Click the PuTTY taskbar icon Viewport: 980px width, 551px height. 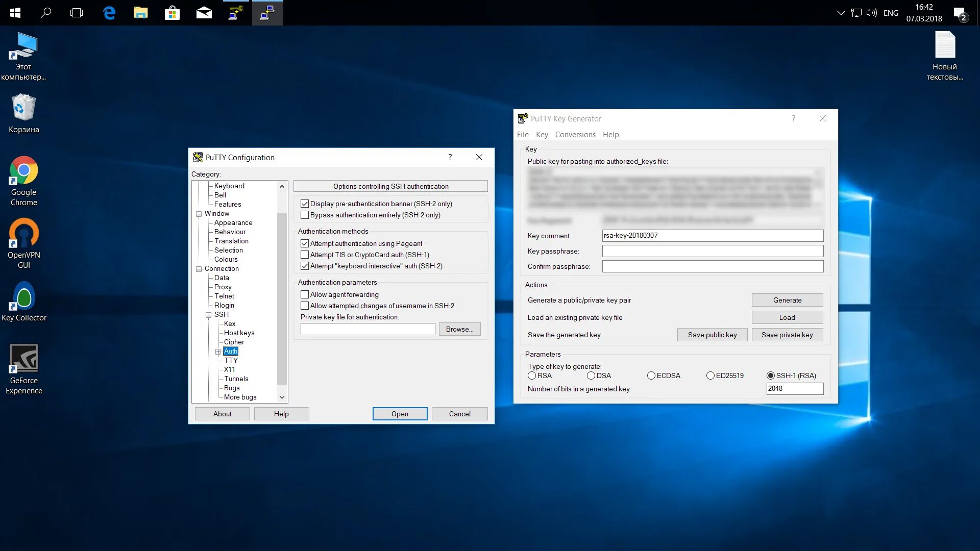click(x=267, y=13)
